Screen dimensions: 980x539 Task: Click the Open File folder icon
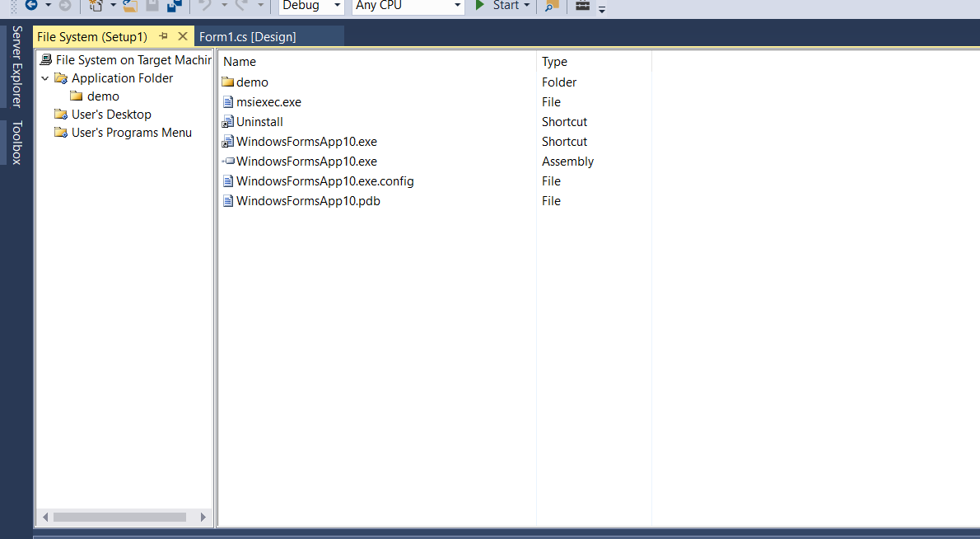pyautogui.click(x=130, y=5)
